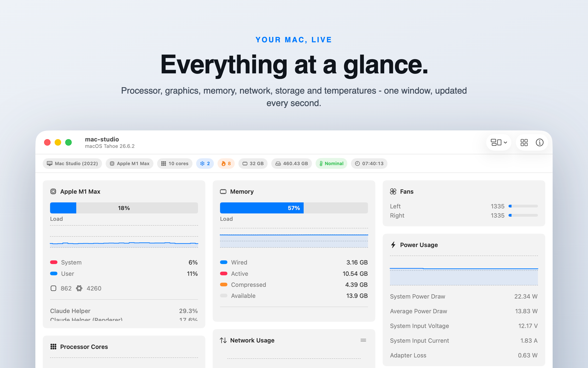This screenshot has width=588, height=368.
Task: Click the window's red close button
Action: (47, 142)
